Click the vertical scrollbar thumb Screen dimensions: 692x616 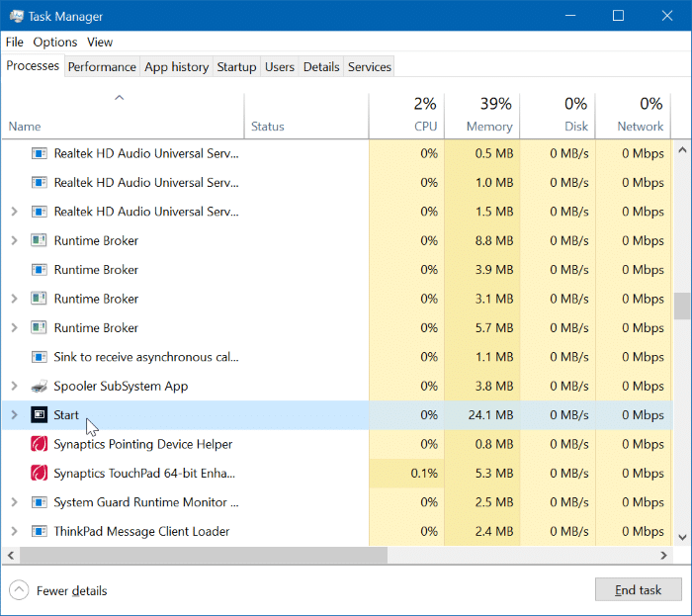(x=682, y=306)
